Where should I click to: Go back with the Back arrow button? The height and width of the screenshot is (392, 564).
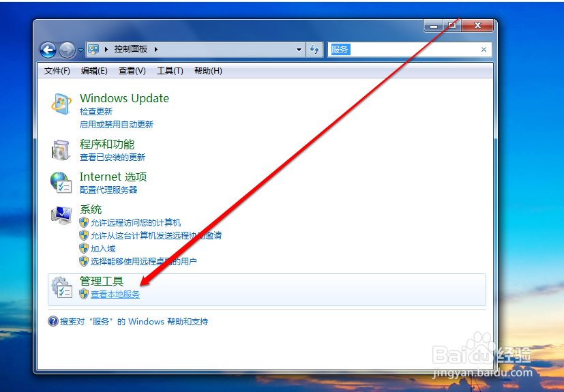[x=48, y=50]
